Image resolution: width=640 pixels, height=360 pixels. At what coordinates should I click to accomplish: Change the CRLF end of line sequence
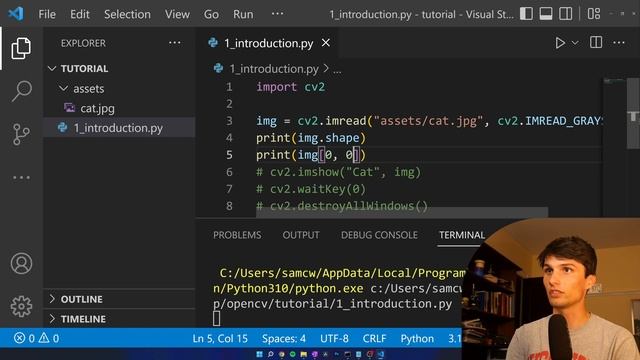(x=374, y=338)
